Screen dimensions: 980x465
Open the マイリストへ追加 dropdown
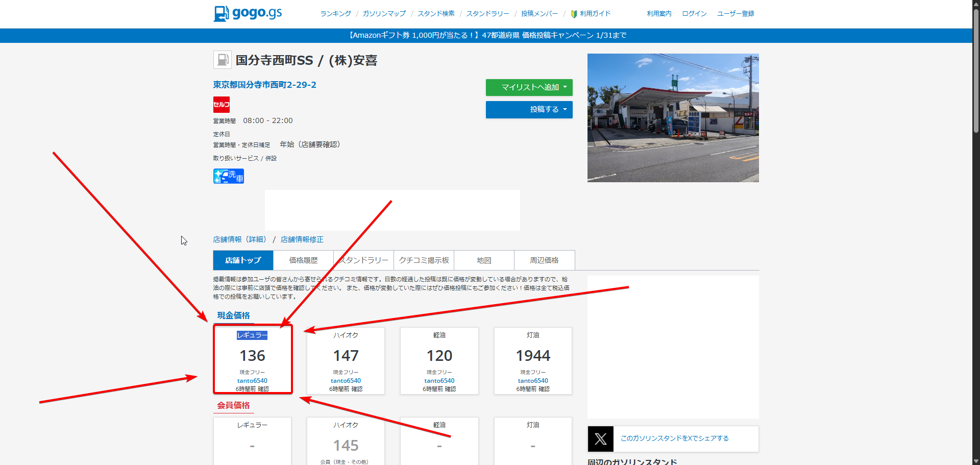[x=529, y=87]
